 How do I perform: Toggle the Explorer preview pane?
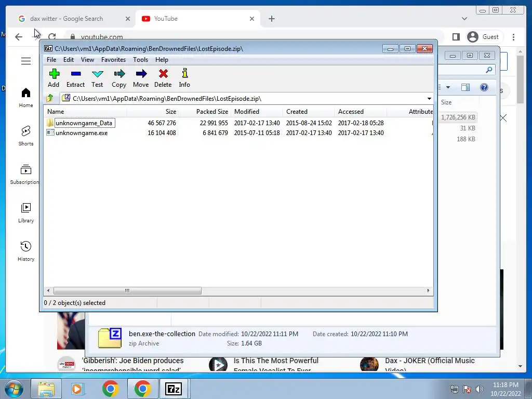point(465,87)
